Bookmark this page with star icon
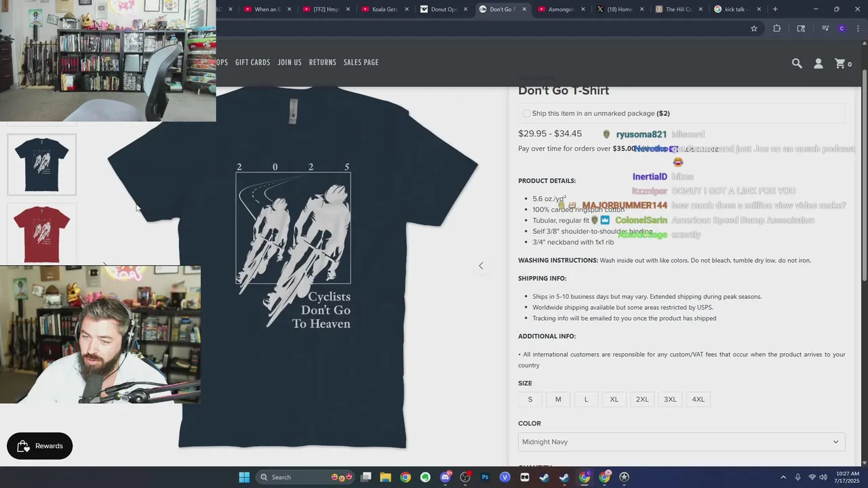The height and width of the screenshot is (488, 868). pos(753,28)
